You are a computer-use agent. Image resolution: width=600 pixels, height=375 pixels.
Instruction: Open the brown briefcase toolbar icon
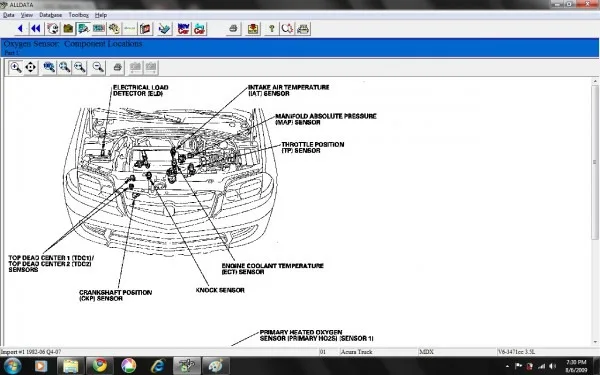point(68,29)
